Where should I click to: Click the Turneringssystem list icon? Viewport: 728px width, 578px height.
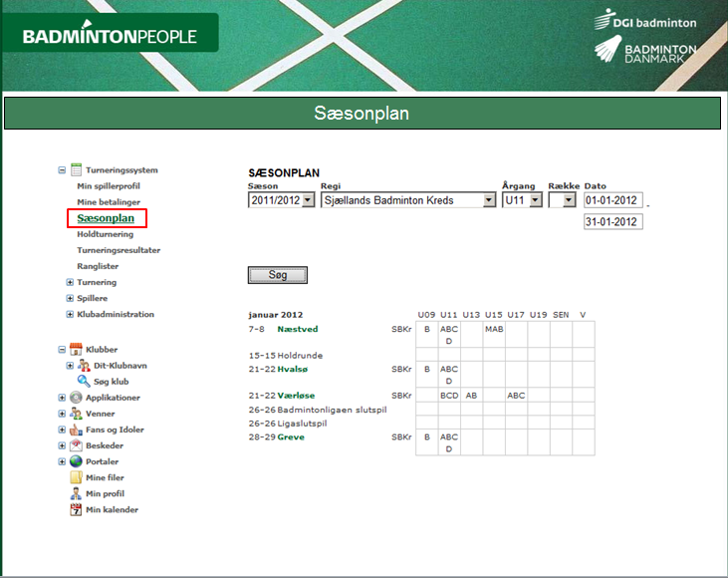coord(76,170)
